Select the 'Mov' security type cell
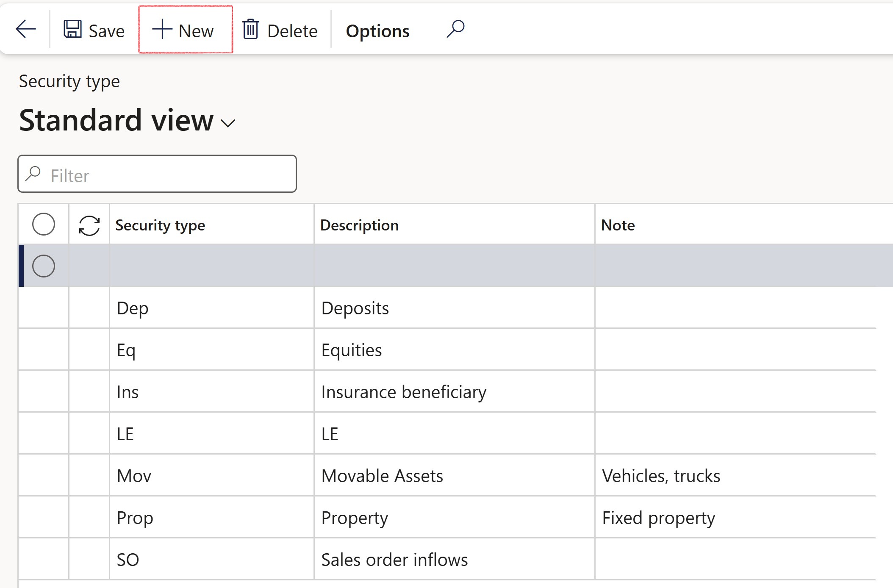The width and height of the screenshot is (893, 588). (212, 475)
